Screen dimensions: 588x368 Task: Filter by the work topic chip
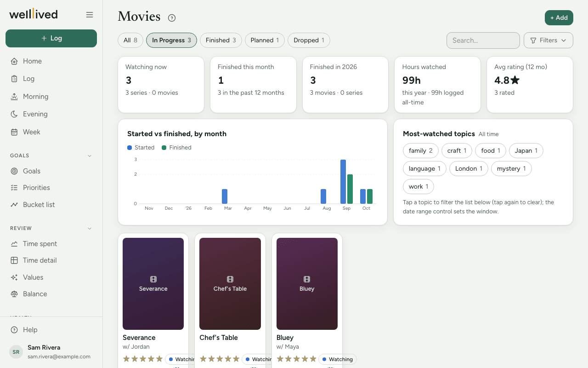418,186
